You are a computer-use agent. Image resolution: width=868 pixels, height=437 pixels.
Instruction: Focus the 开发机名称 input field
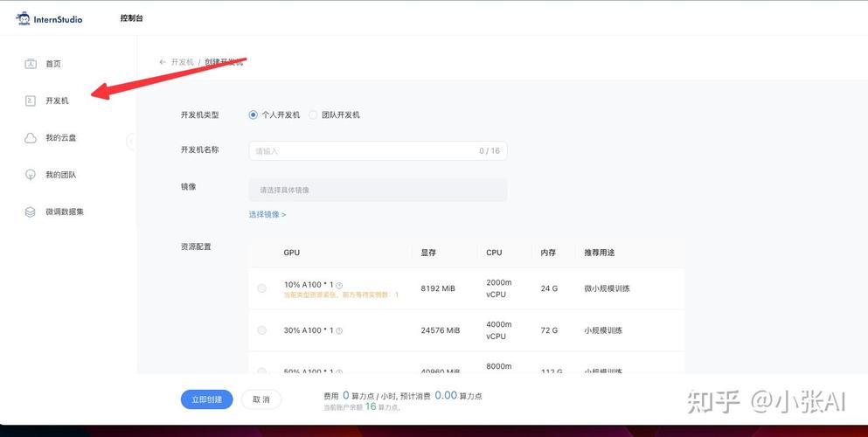click(x=378, y=151)
